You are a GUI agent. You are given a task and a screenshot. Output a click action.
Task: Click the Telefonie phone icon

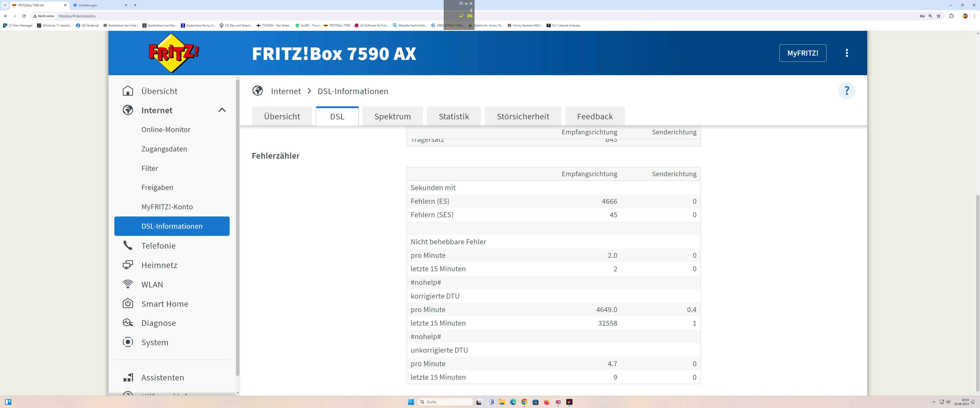[x=128, y=246]
